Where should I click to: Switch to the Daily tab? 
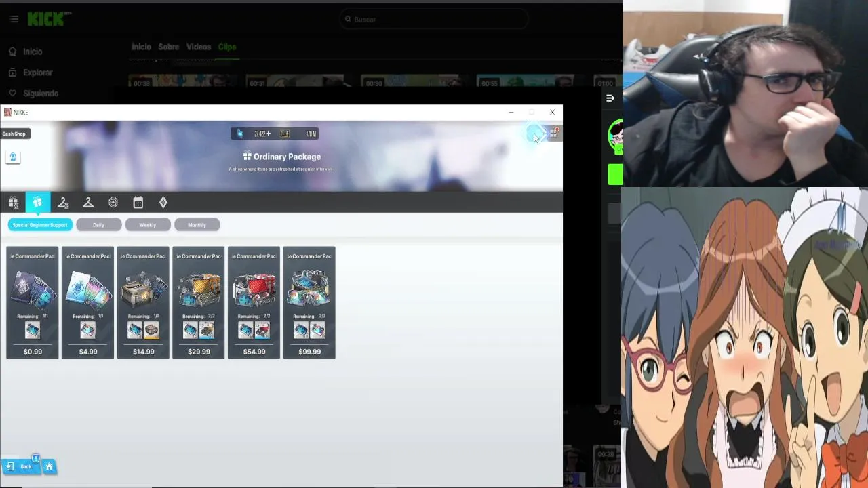[99, 225]
